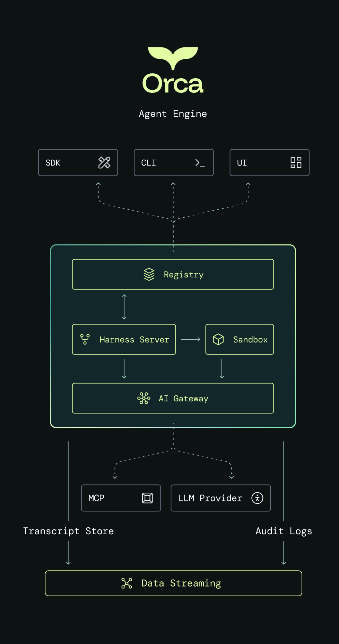This screenshot has height=644, width=339.
Task: Click the 'Registry' label text
Action: pyautogui.click(x=184, y=275)
